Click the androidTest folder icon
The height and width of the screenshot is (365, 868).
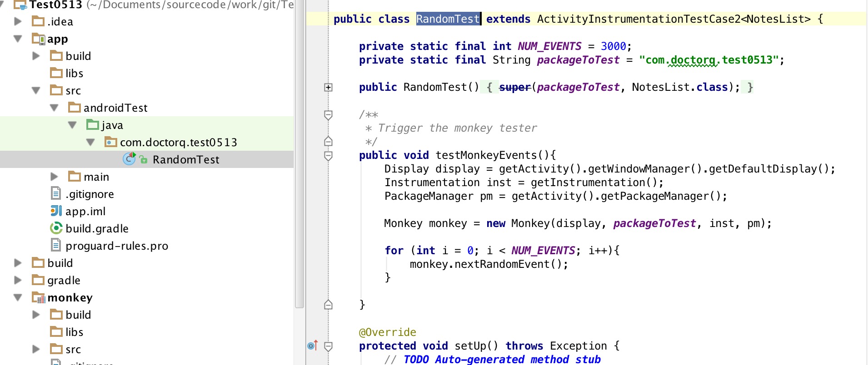(x=75, y=108)
